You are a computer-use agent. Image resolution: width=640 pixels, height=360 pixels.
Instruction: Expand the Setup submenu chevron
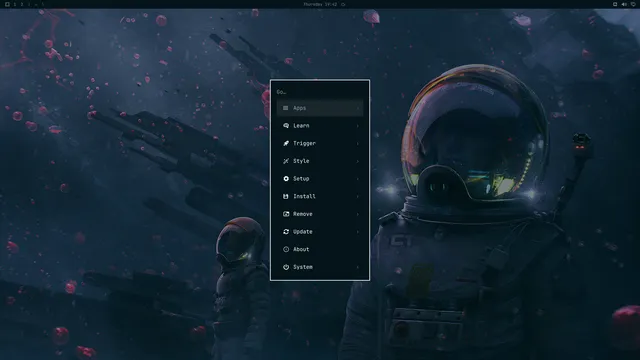click(358, 179)
